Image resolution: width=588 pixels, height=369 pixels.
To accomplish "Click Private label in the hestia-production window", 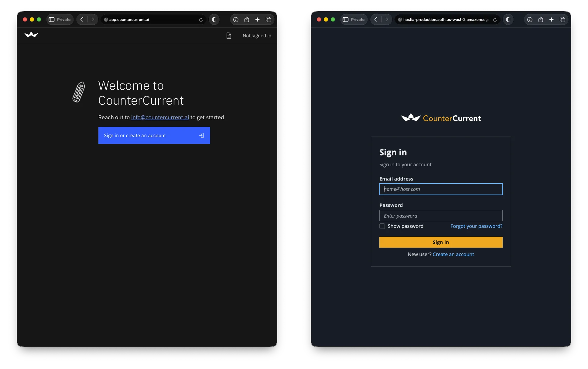I will 358,19.
